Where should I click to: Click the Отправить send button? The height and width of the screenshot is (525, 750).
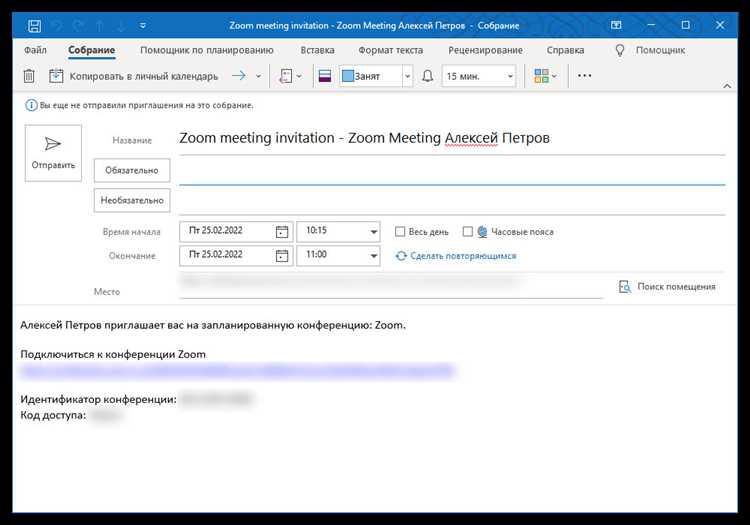53,153
